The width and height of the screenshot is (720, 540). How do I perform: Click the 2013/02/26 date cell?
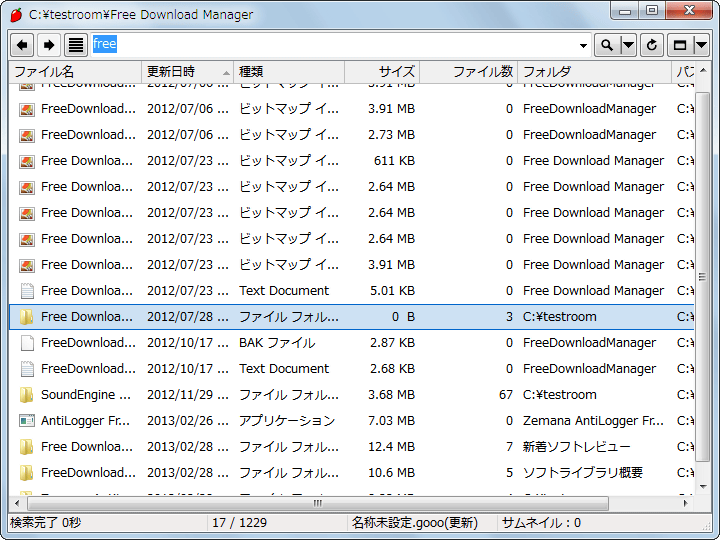pyautogui.click(x=188, y=421)
